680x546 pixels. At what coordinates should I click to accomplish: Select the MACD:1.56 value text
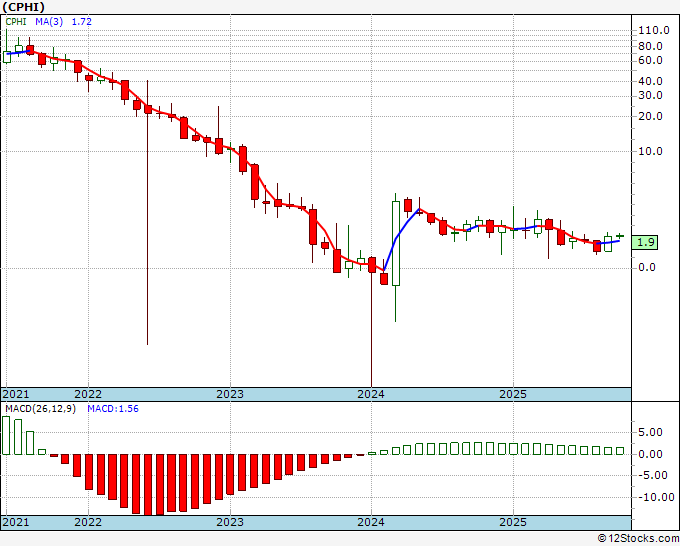point(113,409)
